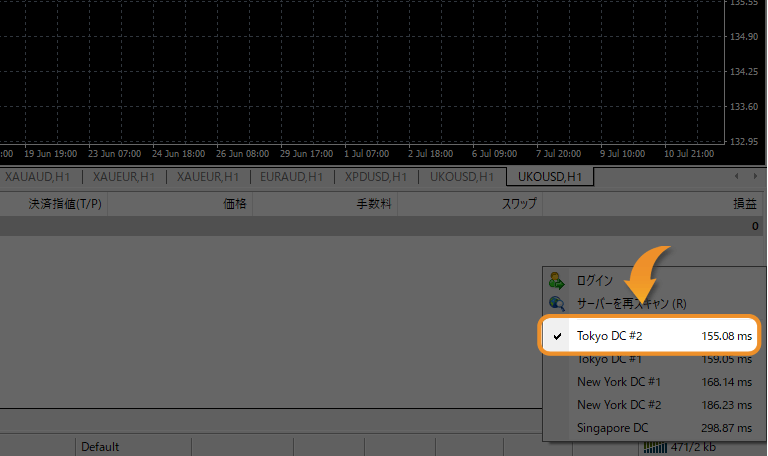Click the 155.08 ms ping value

point(726,336)
